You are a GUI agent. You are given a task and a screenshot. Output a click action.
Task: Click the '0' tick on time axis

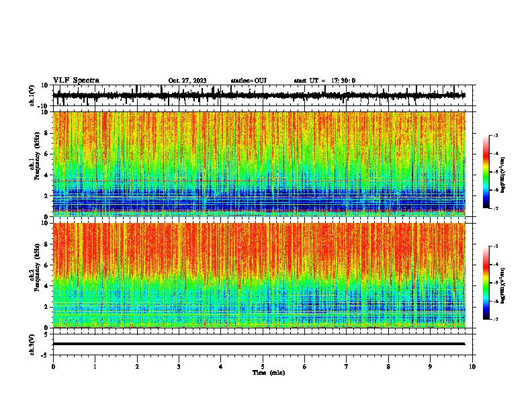(53, 367)
